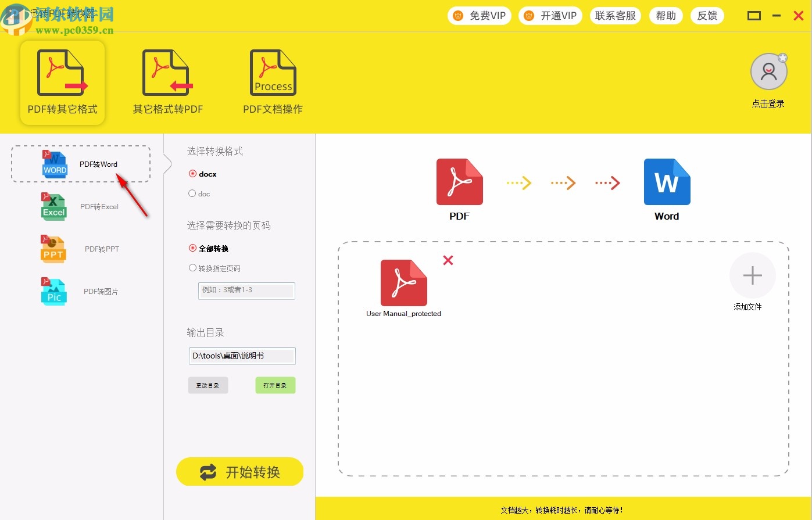Click the page range example input field
The height and width of the screenshot is (520, 812).
246,291
